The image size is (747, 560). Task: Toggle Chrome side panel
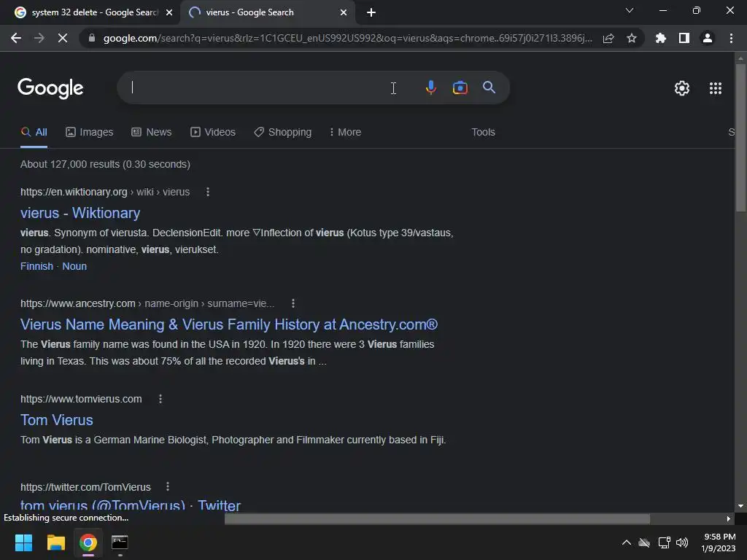pos(684,38)
